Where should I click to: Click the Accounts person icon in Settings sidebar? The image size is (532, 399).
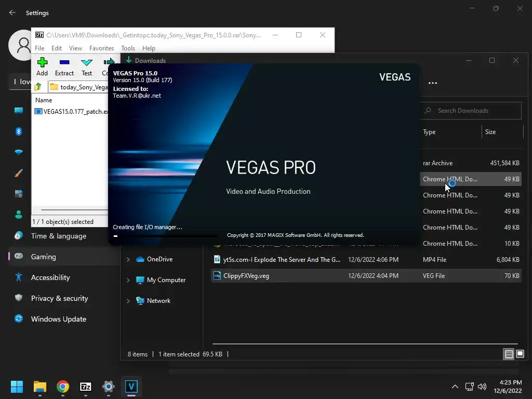click(x=19, y=215)
